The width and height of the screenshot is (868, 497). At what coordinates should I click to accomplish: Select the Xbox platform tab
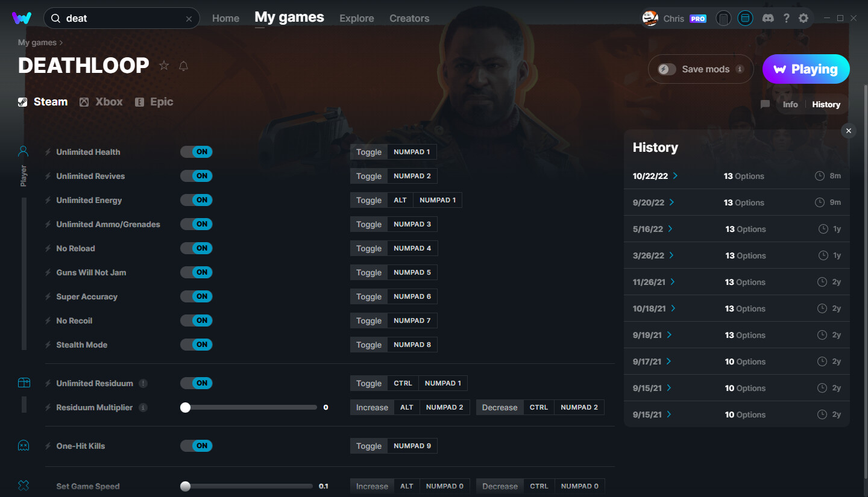101,101
